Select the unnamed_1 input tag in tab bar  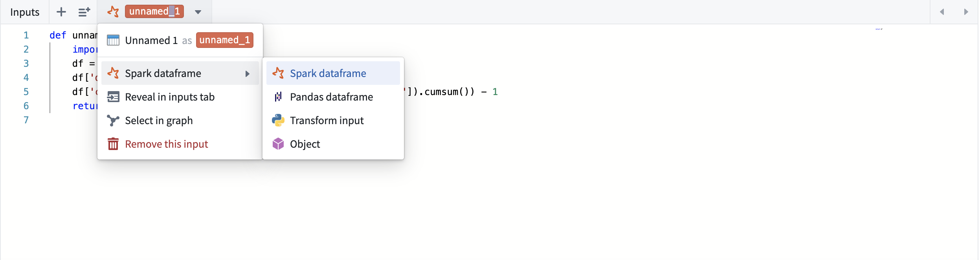coord(154,11)
